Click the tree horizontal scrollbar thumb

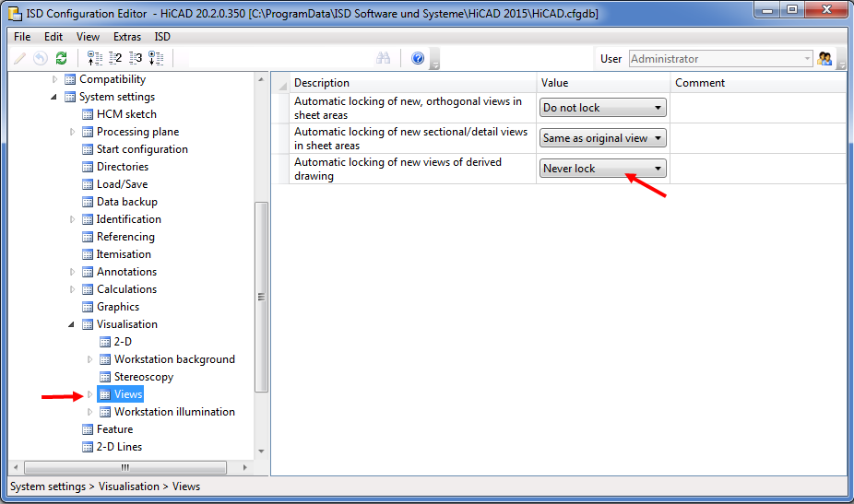125,467
